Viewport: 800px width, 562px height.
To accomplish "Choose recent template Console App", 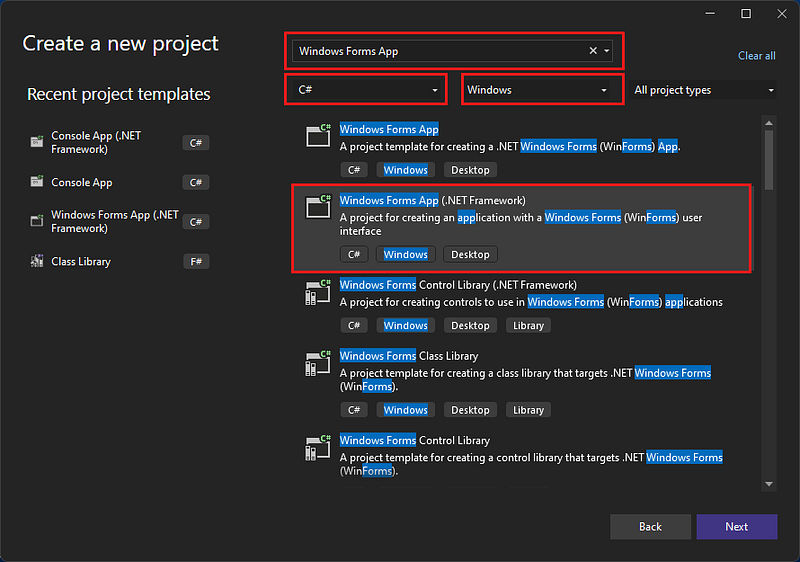I will [x=120, y=182].
